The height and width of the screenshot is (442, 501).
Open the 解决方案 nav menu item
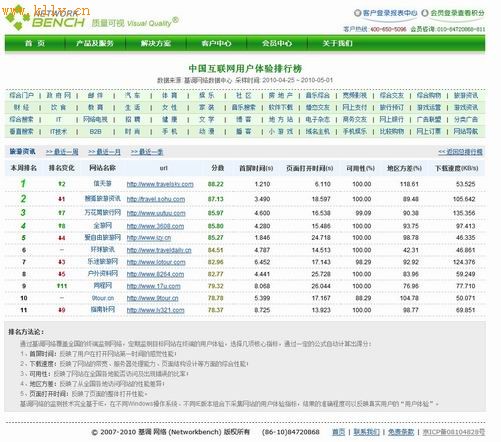[156, 43]
